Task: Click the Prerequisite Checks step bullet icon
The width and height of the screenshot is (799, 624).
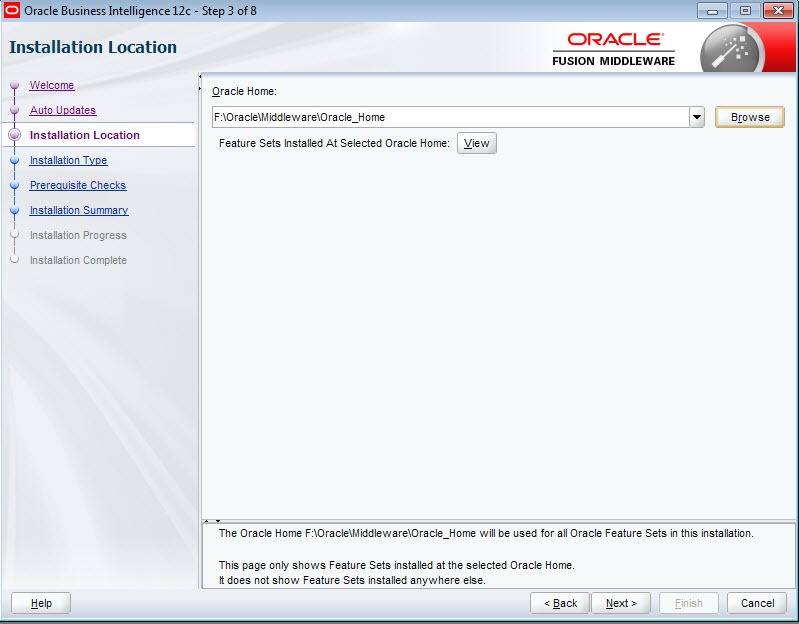Action: (15, 185)
